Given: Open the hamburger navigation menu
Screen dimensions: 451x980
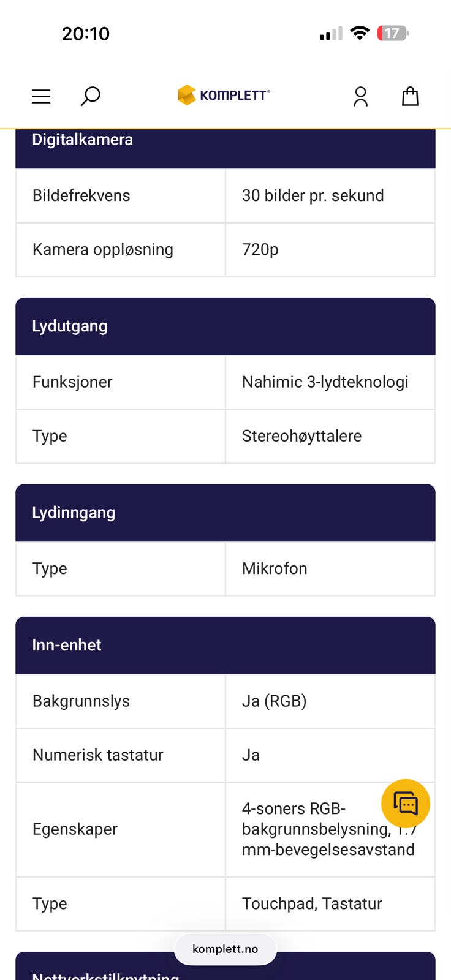Looking at the screenshot, I should click(41, 96).
